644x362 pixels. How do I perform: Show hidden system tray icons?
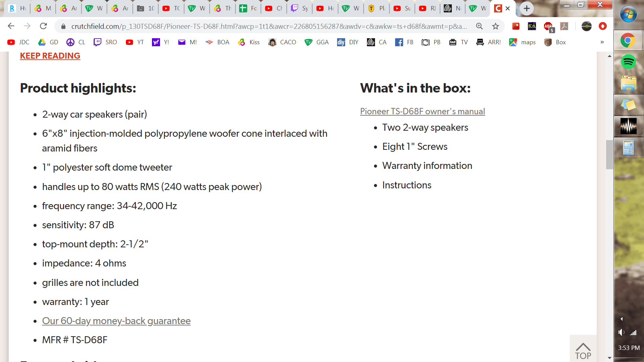pyautogui.click(x=622, y=319)
